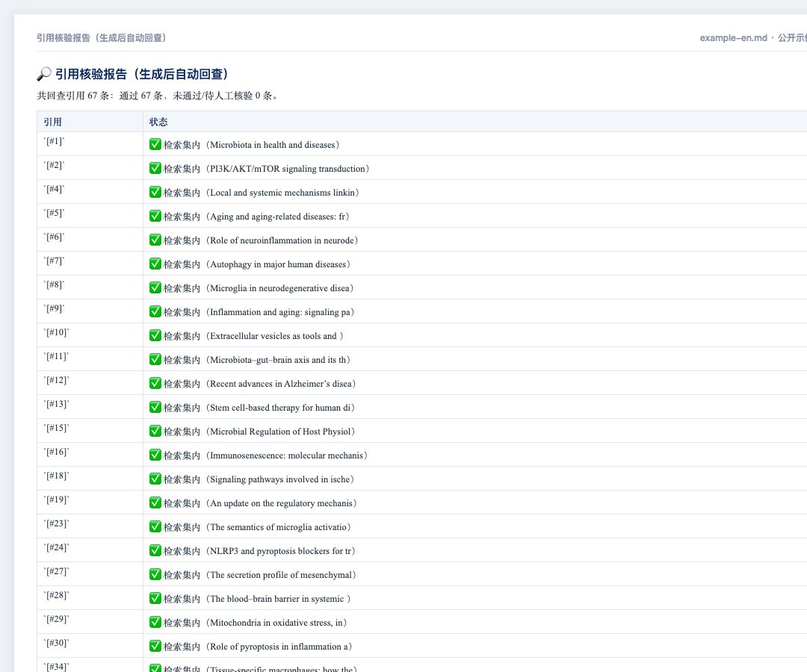Screen dimensions: 807x672
Task: Click green check in mesenchymal secretion profile row
Action: tap(155, 575)
